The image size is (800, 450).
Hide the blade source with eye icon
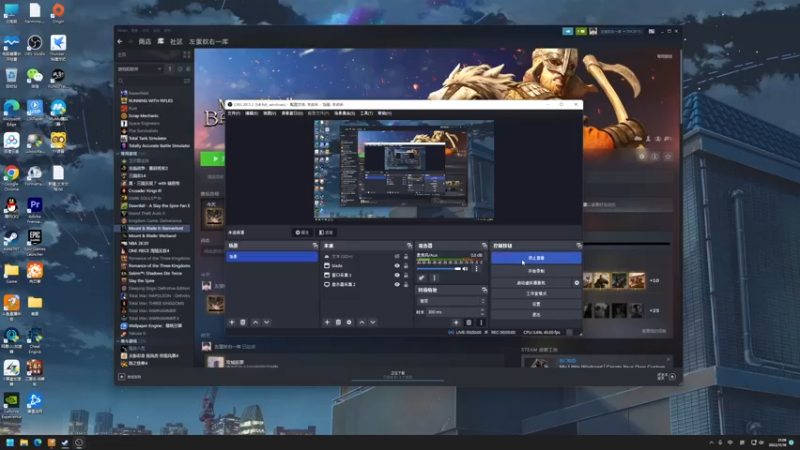click(397, 266)
